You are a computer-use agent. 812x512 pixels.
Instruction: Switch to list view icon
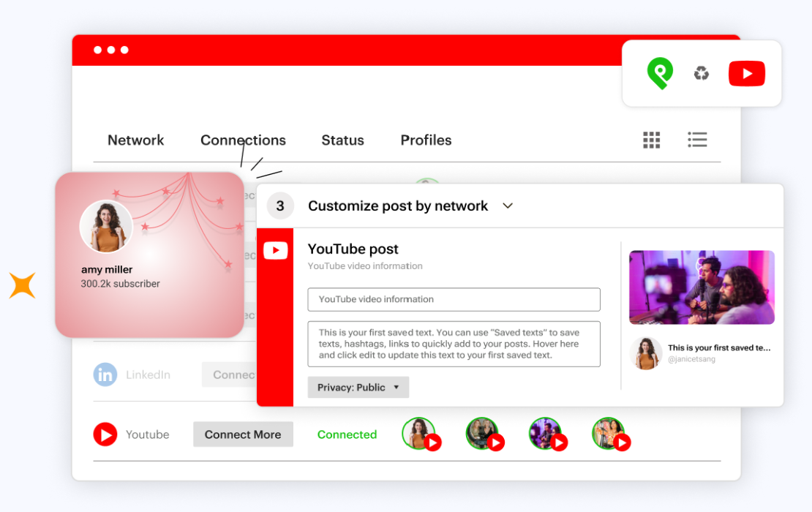(x=697, y=139)
